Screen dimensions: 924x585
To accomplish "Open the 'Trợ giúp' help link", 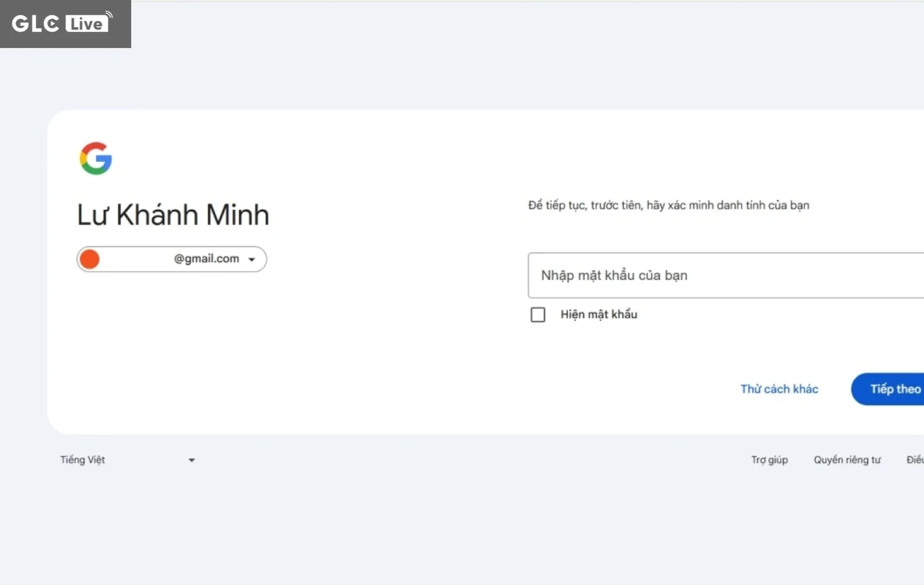I will [769, 460].
